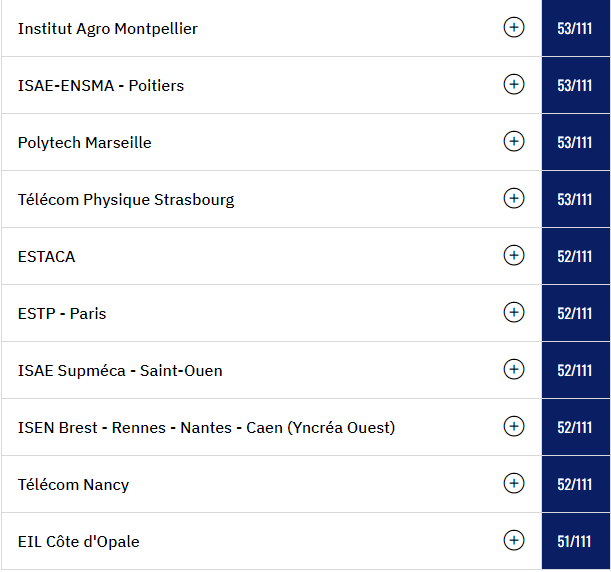Click the 53/111 score for Télécom Physique Strasbourg
This screenshot has height=572, width=611.
coord(576,199)
